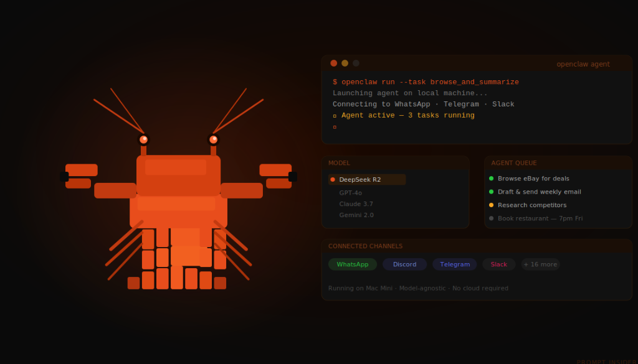The width and height of the screenshot is (638, 364).
Task: Click the lobster mascot's left eye
Action: click(x=144, y=140)
